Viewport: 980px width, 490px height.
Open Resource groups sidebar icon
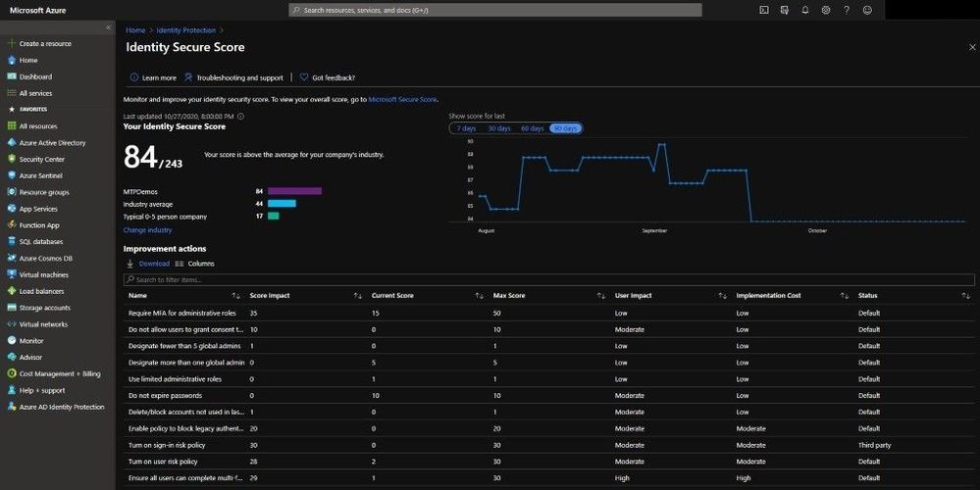pos(11,192)
